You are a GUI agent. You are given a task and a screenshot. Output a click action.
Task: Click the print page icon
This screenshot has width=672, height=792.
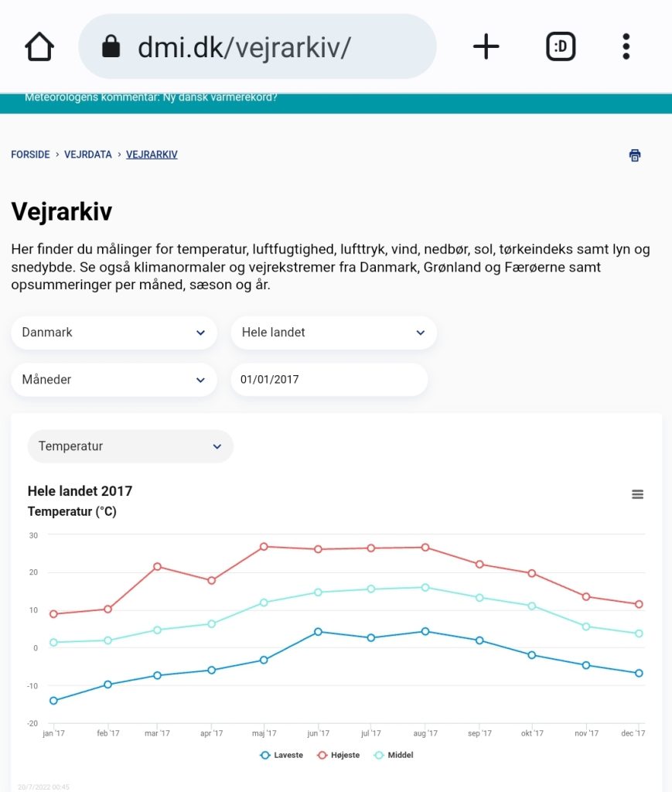point(635,155)
